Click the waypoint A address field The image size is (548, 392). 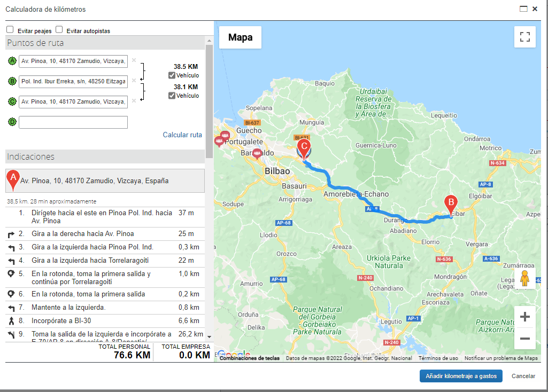73,61
